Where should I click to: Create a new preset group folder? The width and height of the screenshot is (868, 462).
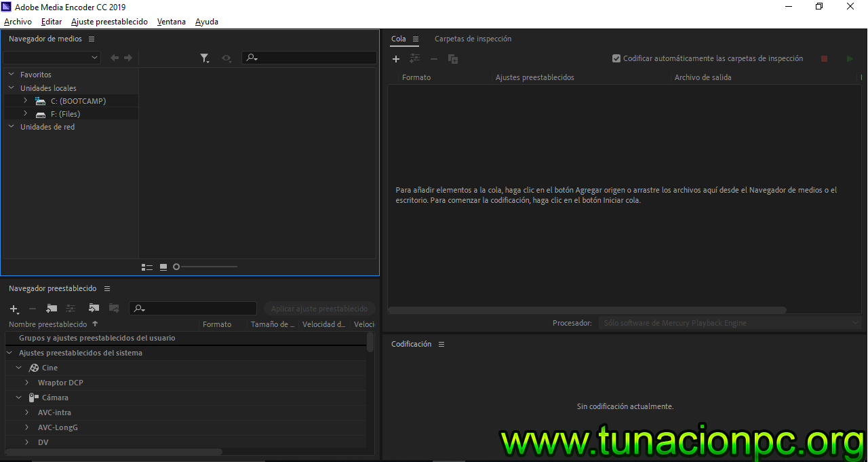[x=52, y=309]
